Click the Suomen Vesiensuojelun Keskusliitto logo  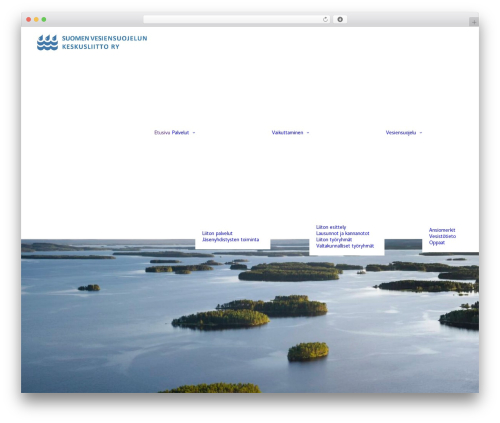click(x=92, y=43)
